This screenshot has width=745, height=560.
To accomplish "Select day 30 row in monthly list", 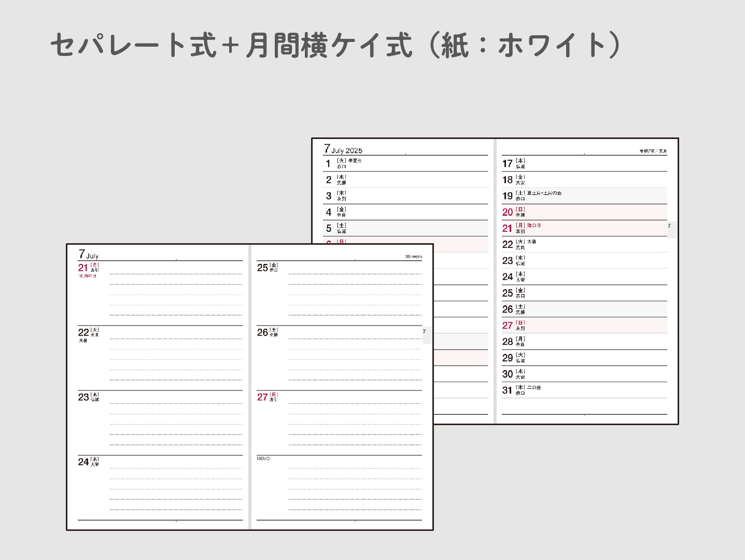I will [584, 374].
